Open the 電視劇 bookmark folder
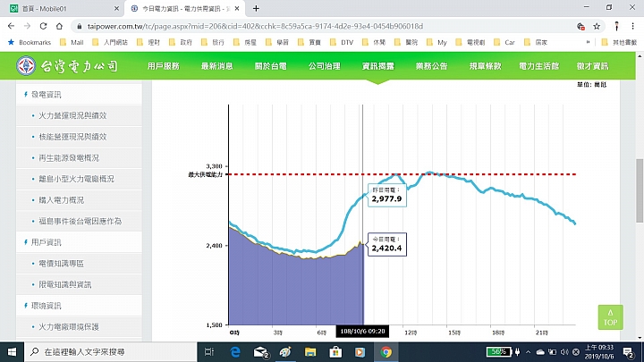 [470, 42]
